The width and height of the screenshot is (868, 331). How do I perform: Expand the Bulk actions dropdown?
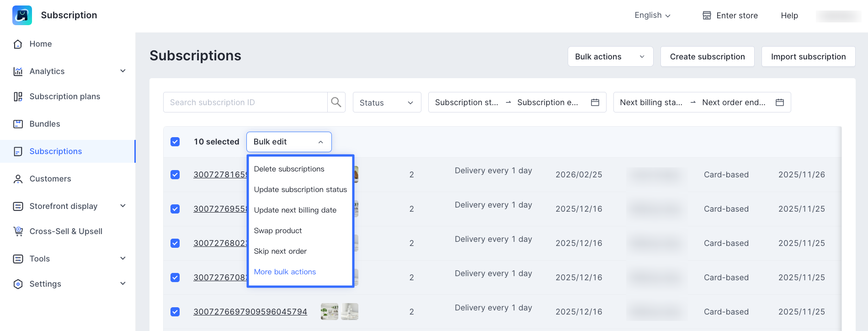610,57
